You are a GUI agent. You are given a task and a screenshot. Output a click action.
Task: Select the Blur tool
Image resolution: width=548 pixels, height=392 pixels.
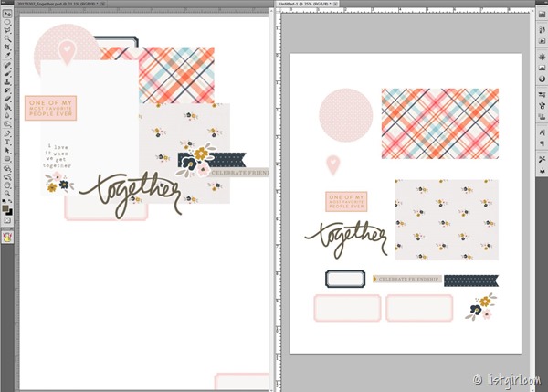(x=7, y=115)
